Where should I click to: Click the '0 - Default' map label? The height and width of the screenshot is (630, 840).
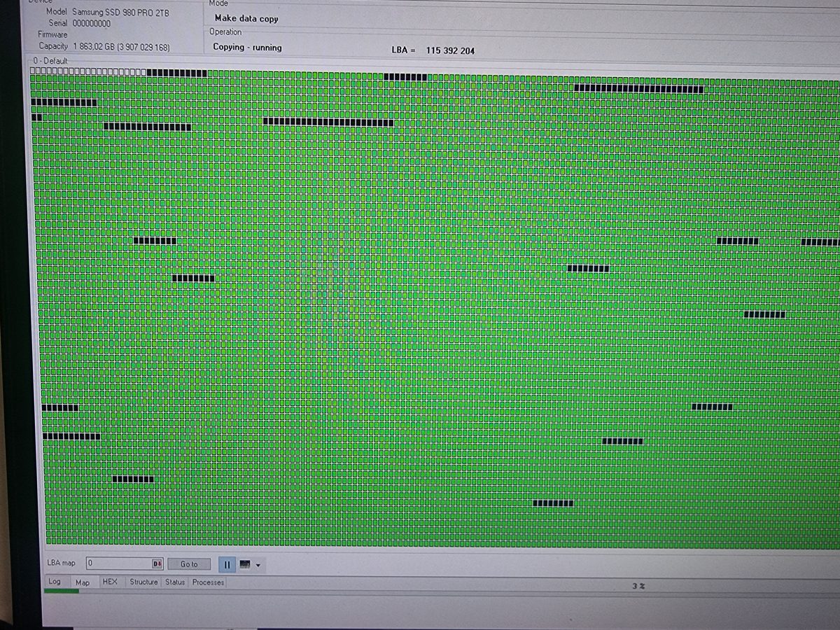click(x=50, y=61)
